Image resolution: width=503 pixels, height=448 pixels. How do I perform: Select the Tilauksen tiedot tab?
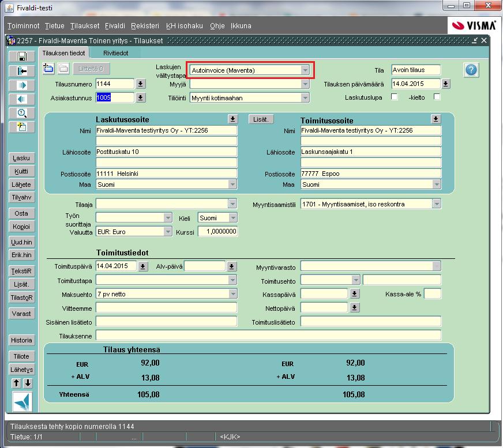(64, 53)
